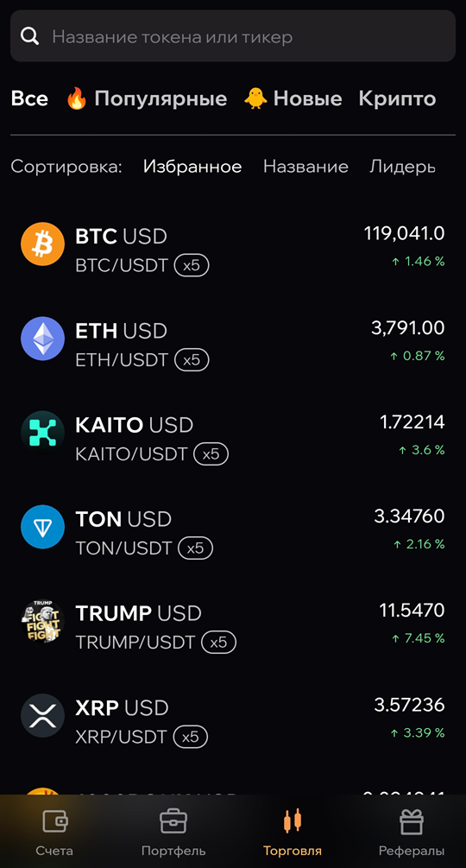Select the Торговля candlestick tab
Screen dimensions: 466x868
(x=293, y=833)
